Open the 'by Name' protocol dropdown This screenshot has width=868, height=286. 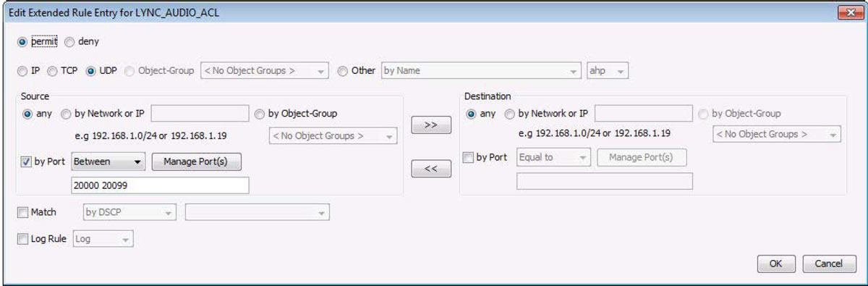click(481, 71)
